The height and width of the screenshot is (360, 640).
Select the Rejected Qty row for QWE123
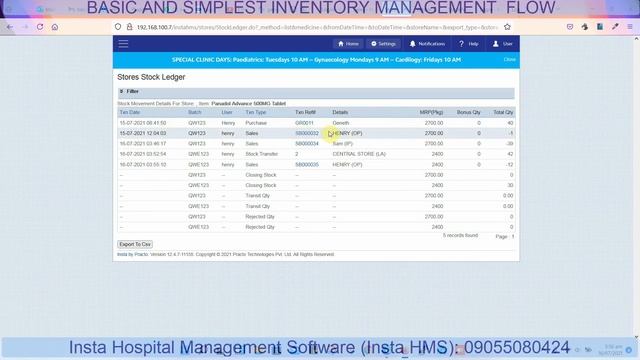[x=316, y=227]
